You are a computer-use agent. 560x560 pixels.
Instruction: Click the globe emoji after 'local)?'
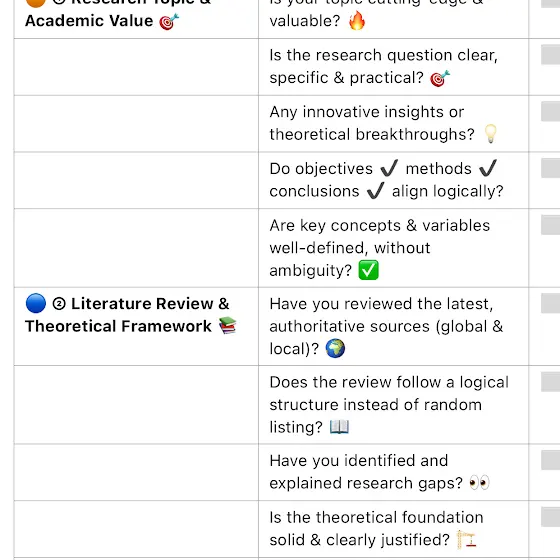[x=335, y=348]
